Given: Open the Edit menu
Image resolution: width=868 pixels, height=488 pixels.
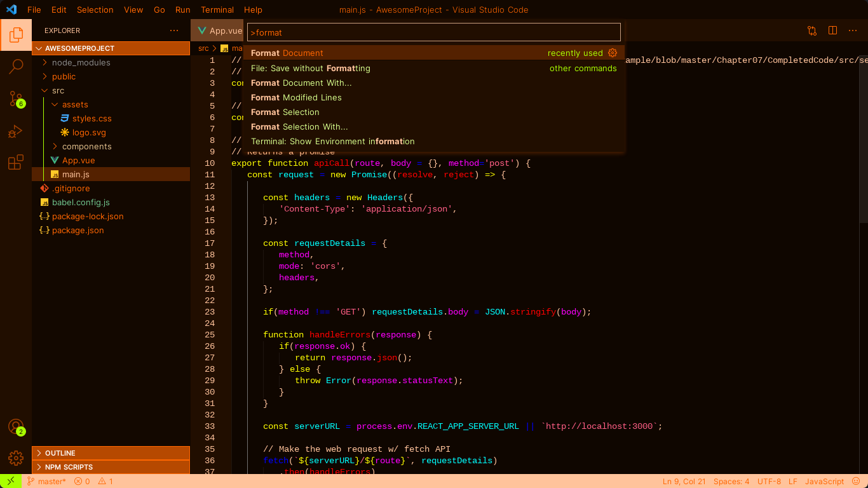Looking at the screenshot, I should [59, 10].
